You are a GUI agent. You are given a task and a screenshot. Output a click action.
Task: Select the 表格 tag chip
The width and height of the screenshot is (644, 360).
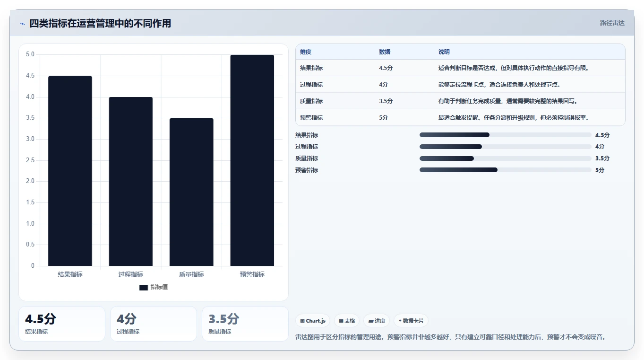(347, 321)
